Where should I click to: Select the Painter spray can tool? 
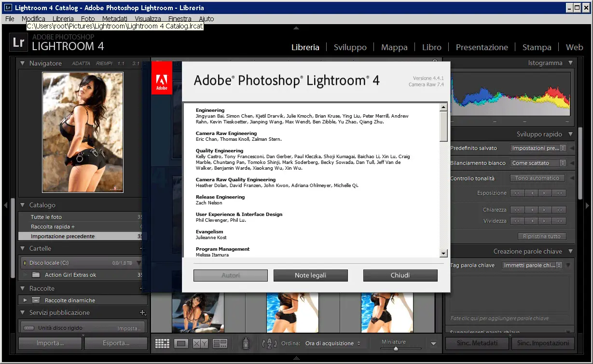tap(246, 343)
